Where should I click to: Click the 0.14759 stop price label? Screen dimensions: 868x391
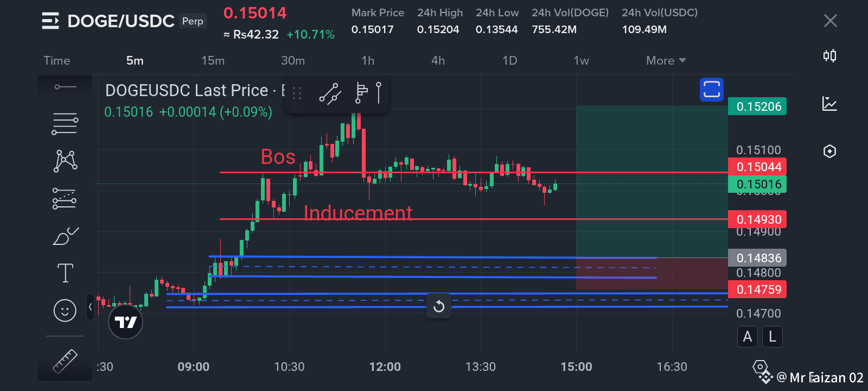pos(757,289)
